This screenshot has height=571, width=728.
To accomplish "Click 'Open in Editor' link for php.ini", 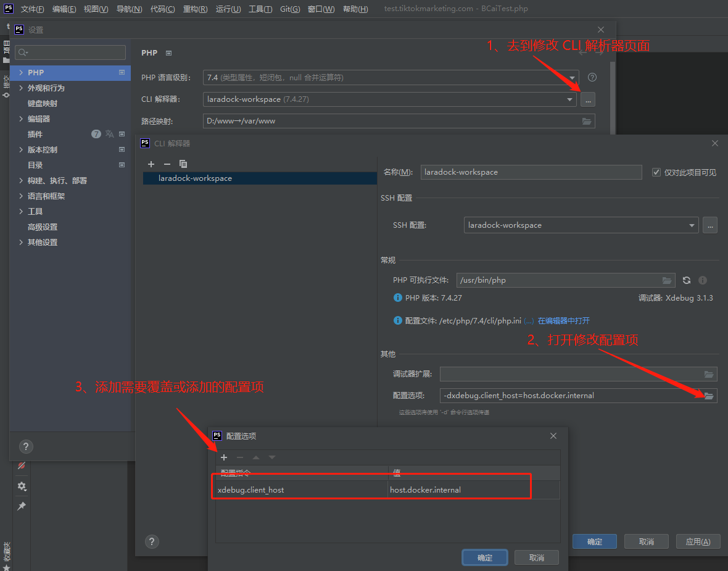I will [x=564, y=321].
